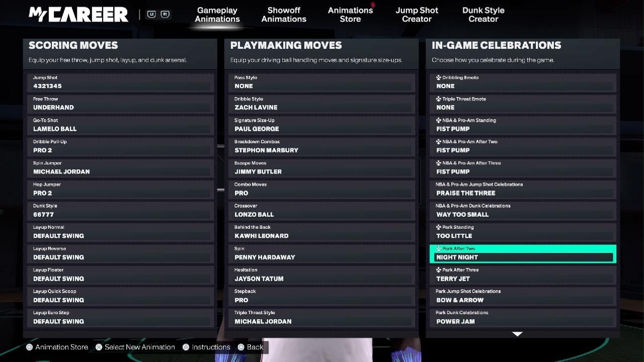Select the Park Jump Shot Celebrations Bow & Arrow slot
Viewport: 644px width, 362px height.
pyautogui.click(x=523, y=296)
